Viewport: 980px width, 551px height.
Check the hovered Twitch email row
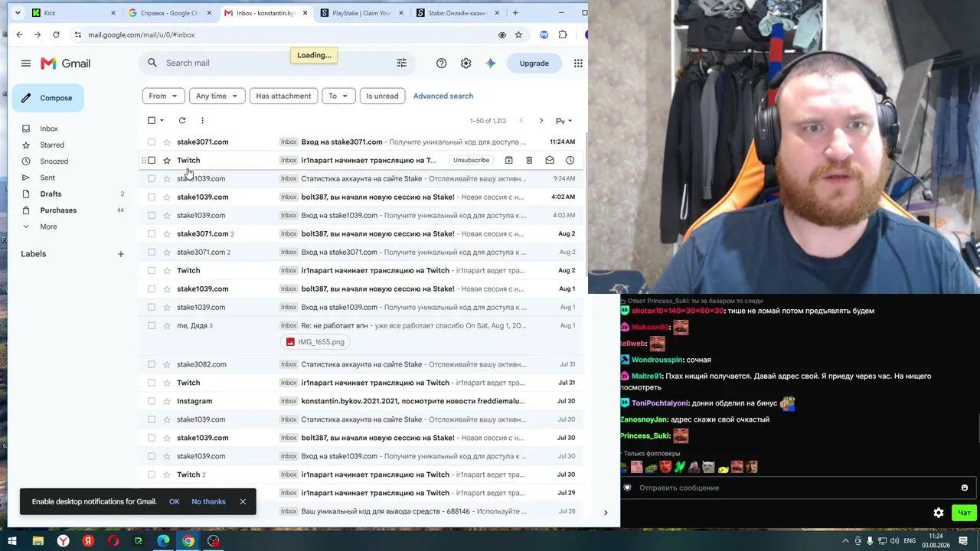[152, 160]
